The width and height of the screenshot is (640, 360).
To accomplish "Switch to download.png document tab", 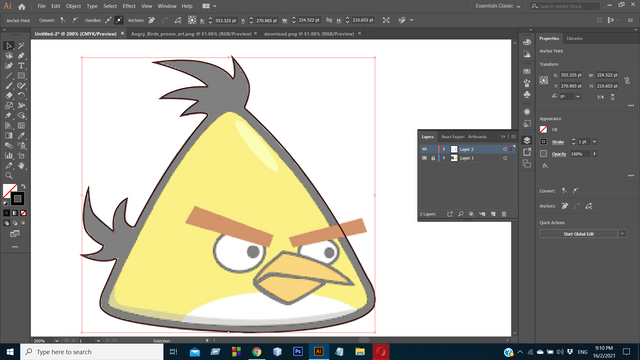I will click(309, 34).
